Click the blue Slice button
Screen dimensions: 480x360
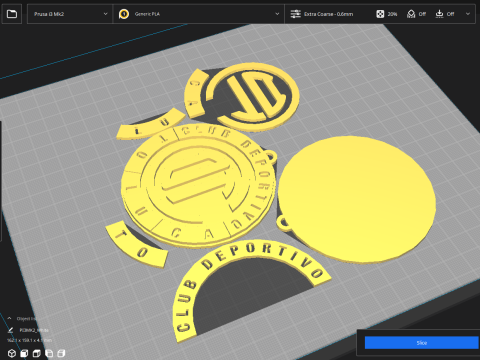click(422, 343)
